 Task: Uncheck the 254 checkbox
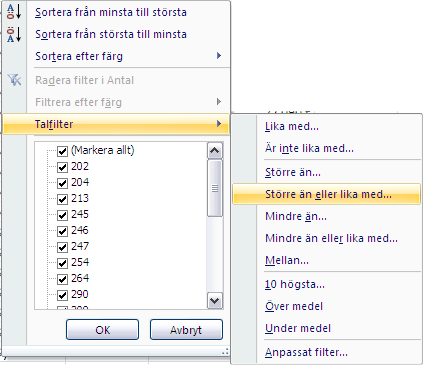[x=62, y=263]
